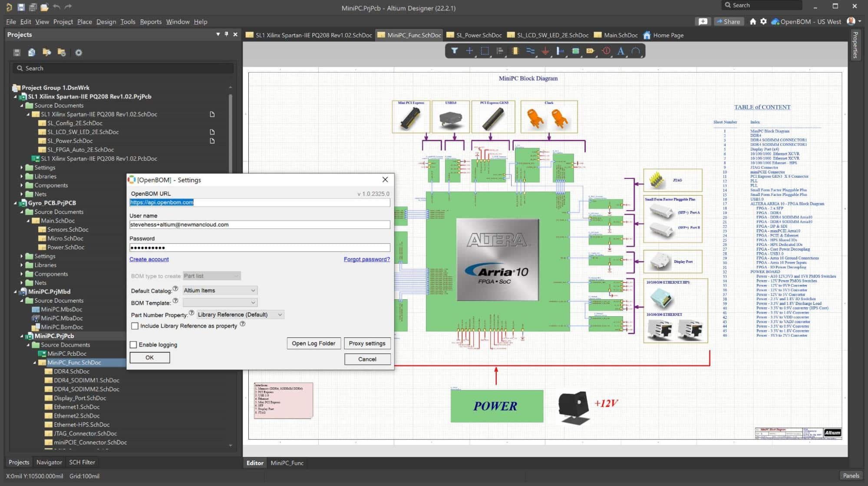Select the filter tool in active bar

coord(454,51)
